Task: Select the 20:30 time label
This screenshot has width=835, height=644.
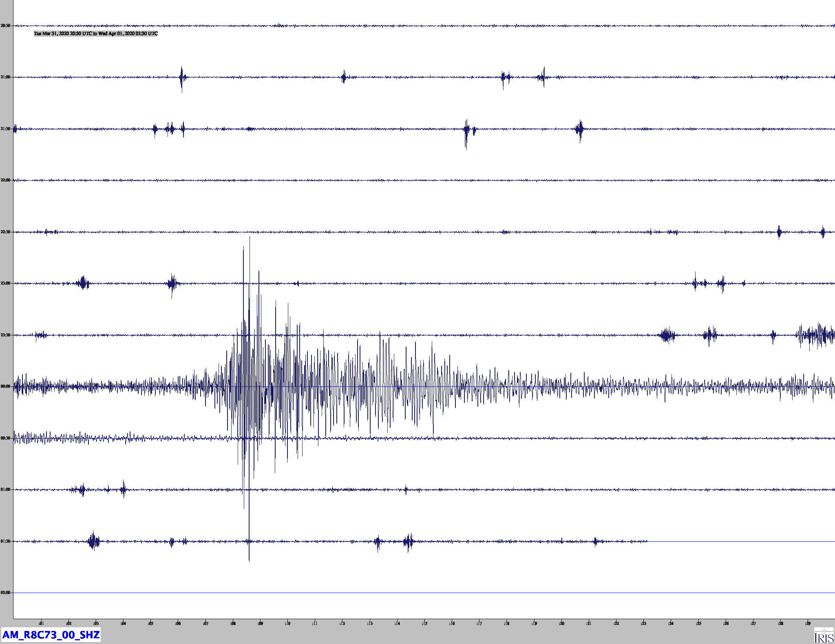Action: pos(5,26)
